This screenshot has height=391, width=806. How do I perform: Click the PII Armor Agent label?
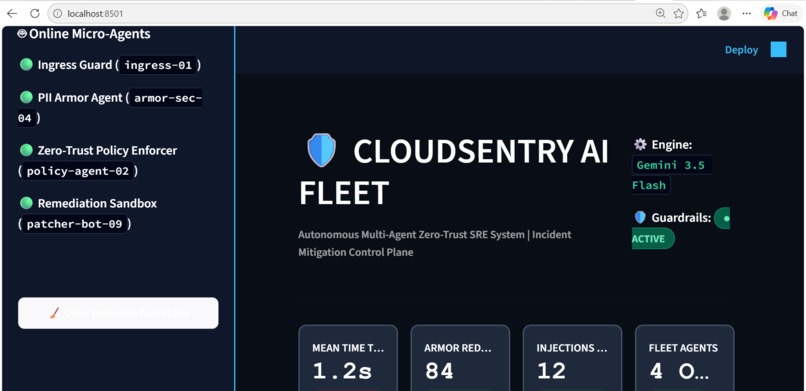(x=80, y=98)
